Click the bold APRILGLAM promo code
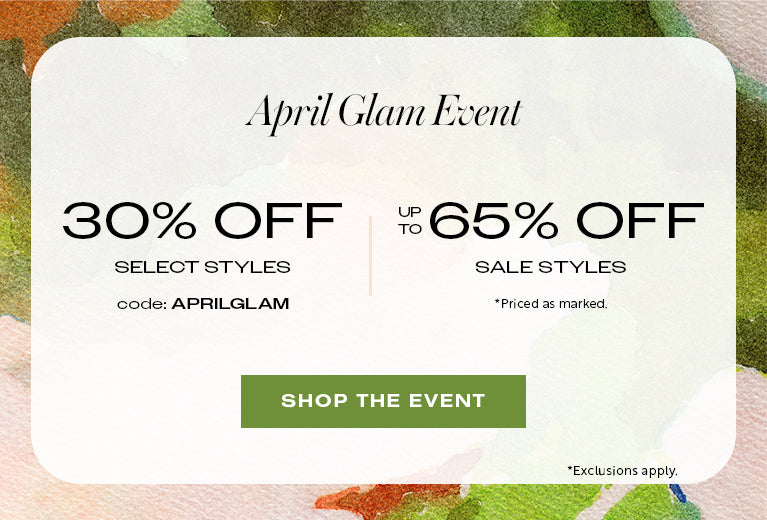The image size is (767, 520). pyautogui.click(x=230, y=303)
